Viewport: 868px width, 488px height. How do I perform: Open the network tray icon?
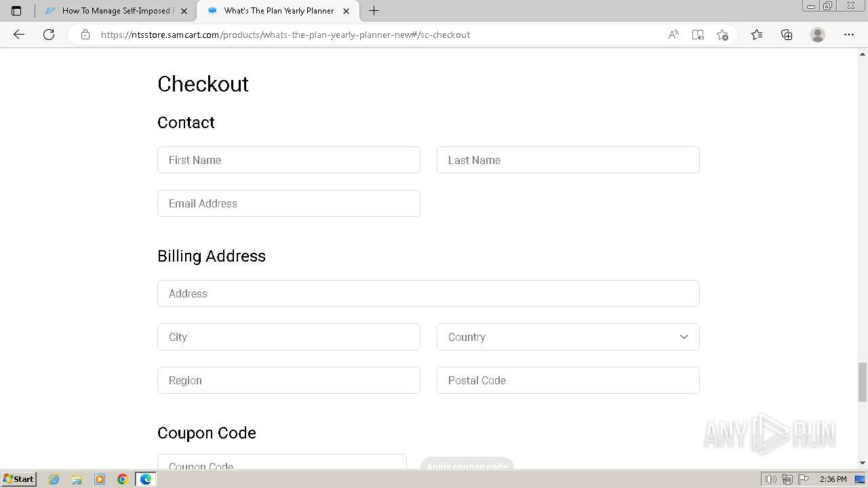787,479
